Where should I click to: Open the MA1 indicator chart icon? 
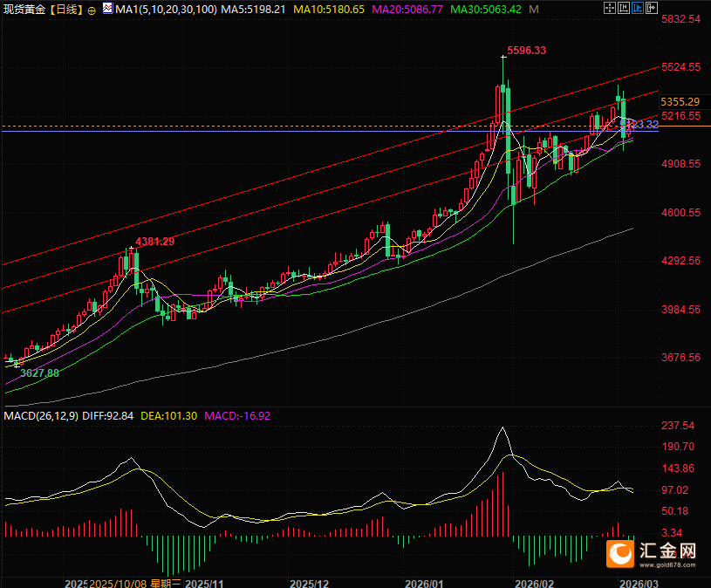(x=107, y=8)
